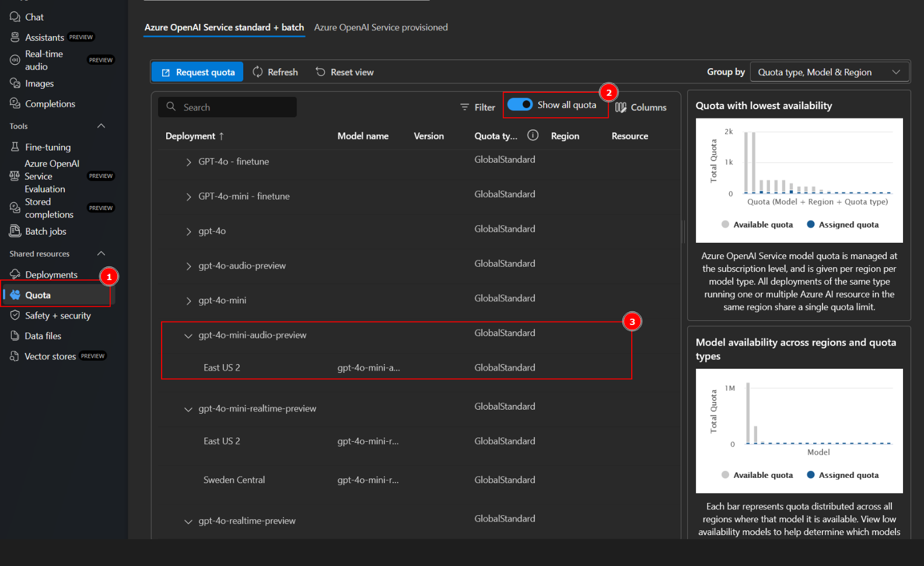Click the Deployments rocket icon

click(x=15, y=274)
